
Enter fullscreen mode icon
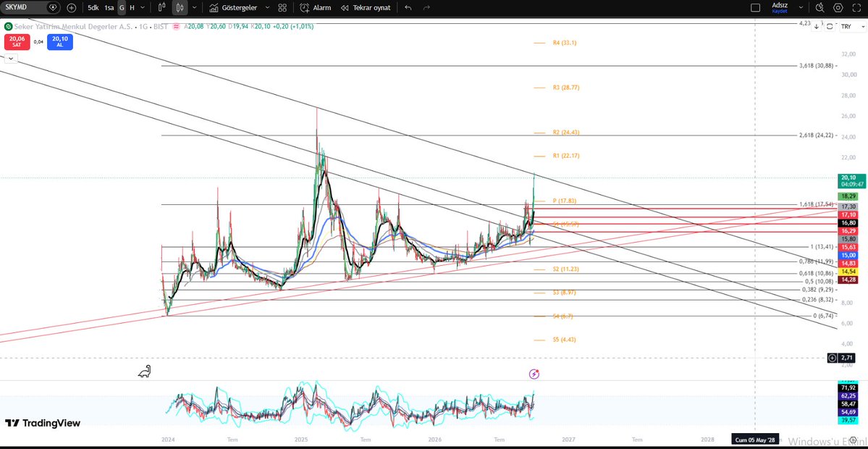(857, 8)
